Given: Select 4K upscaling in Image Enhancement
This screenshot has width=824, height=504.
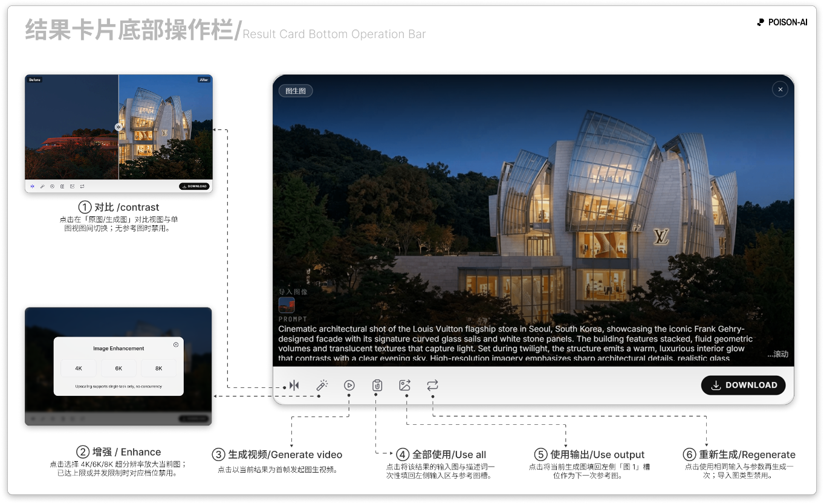Looking at the screenshot, I should 79,368.
